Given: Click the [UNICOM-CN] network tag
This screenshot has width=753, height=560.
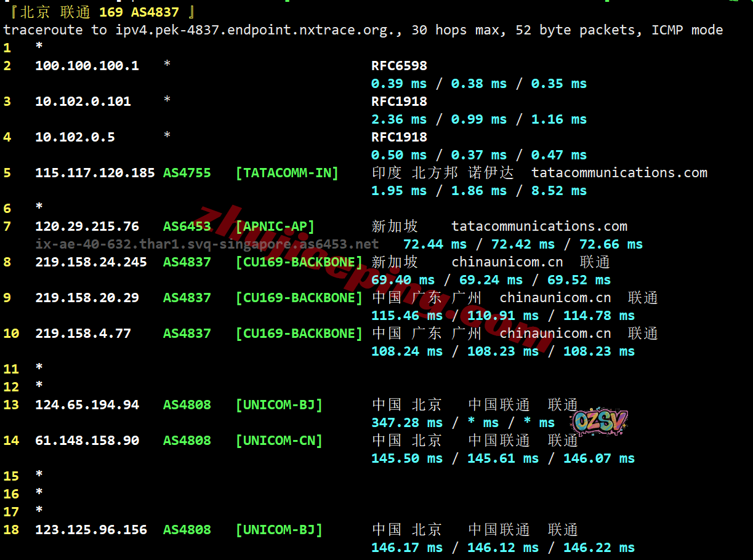Looking at the screenshot, I should click(x=279, y=441).
